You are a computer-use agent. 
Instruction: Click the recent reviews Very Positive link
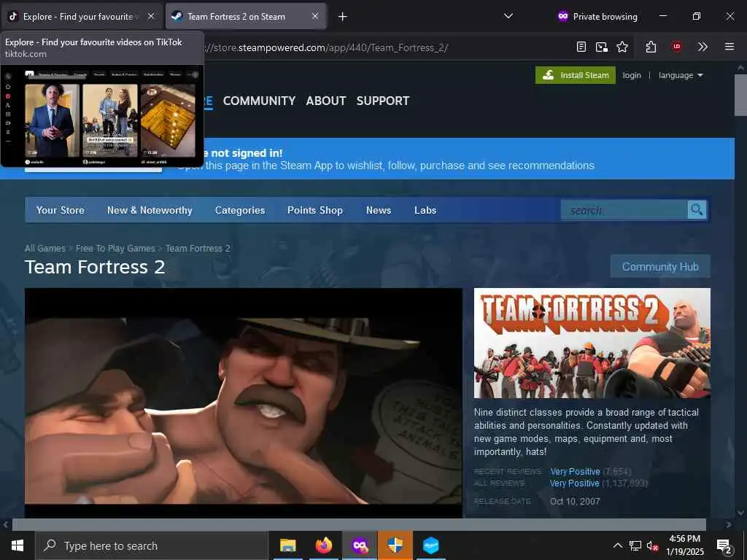[575, 472]
